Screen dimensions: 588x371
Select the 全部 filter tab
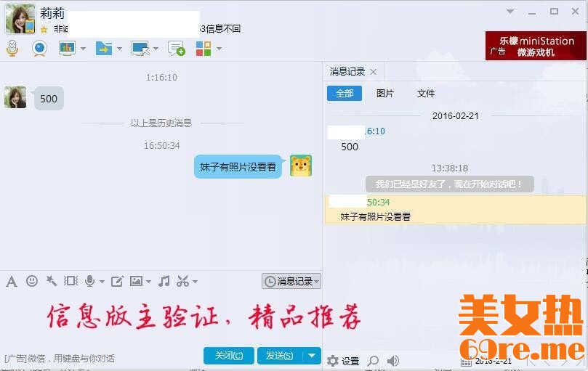[x=345, y=94]
